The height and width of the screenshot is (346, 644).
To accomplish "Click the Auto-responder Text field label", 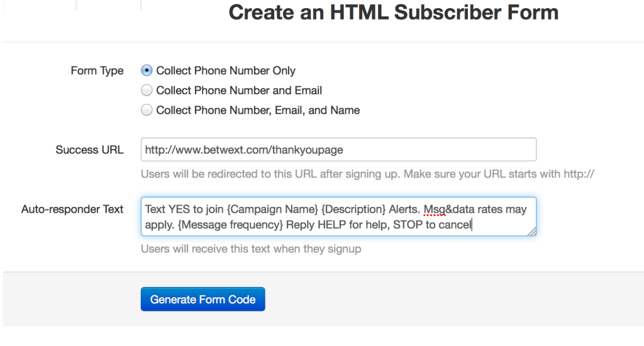I will [x=72, y=209].
